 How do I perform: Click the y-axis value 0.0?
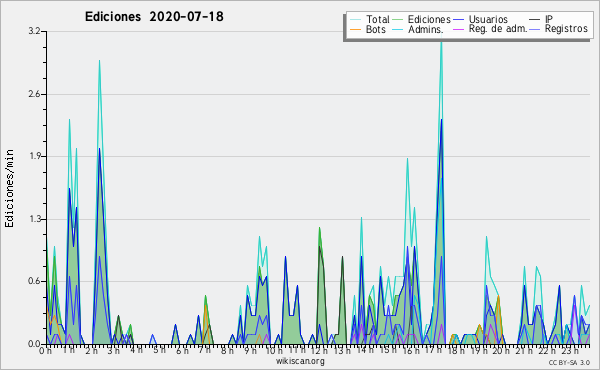pyautogui.click(x=34, y=344)
